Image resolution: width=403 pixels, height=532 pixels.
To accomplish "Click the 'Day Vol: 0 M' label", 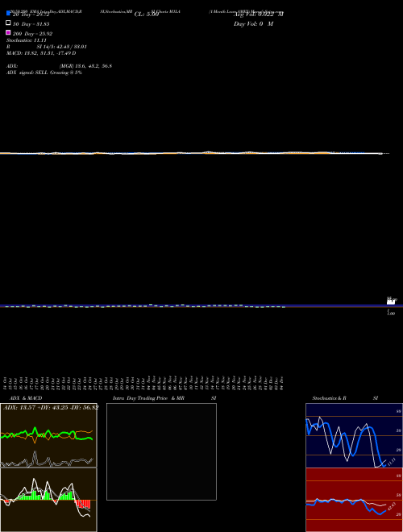I will (x=253, y=24).
